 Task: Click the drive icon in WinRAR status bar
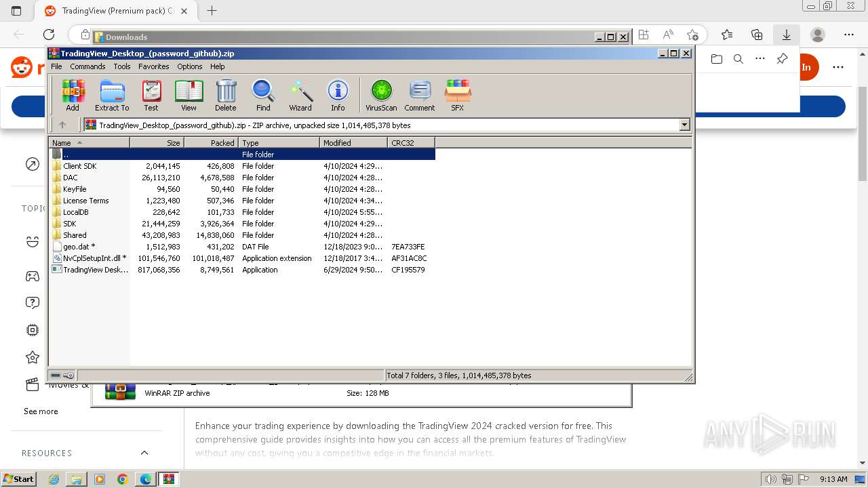(56, 375)
